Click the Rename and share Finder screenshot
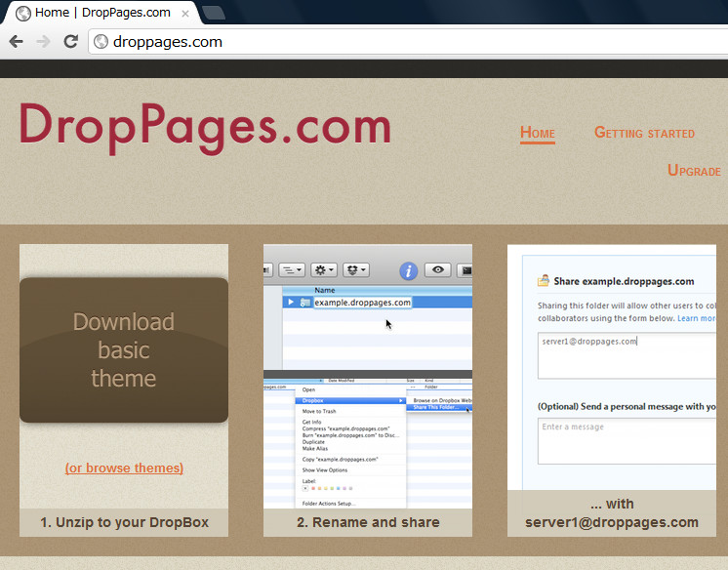The image size is (728, 570). coord(368,377)
